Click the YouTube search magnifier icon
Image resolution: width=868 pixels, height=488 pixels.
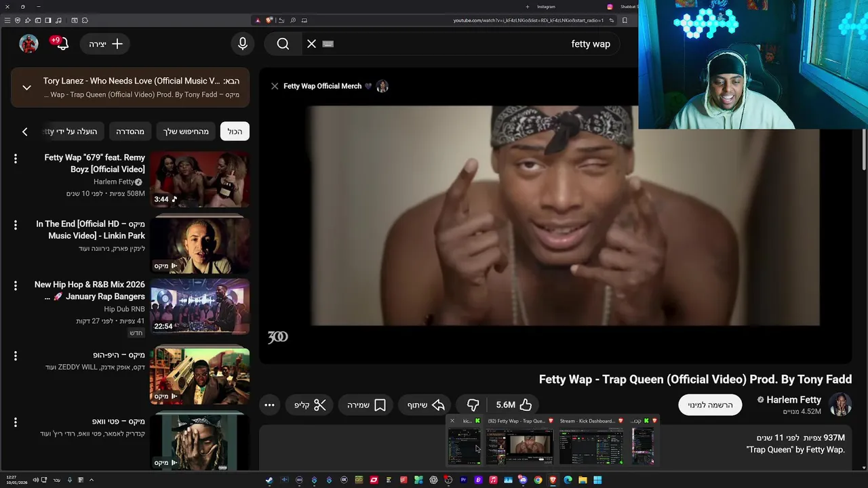point(283,44)
